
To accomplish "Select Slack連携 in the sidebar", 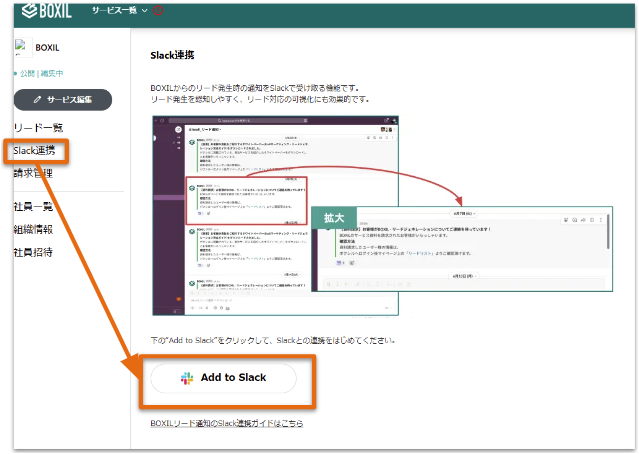I will click(41, 152).
